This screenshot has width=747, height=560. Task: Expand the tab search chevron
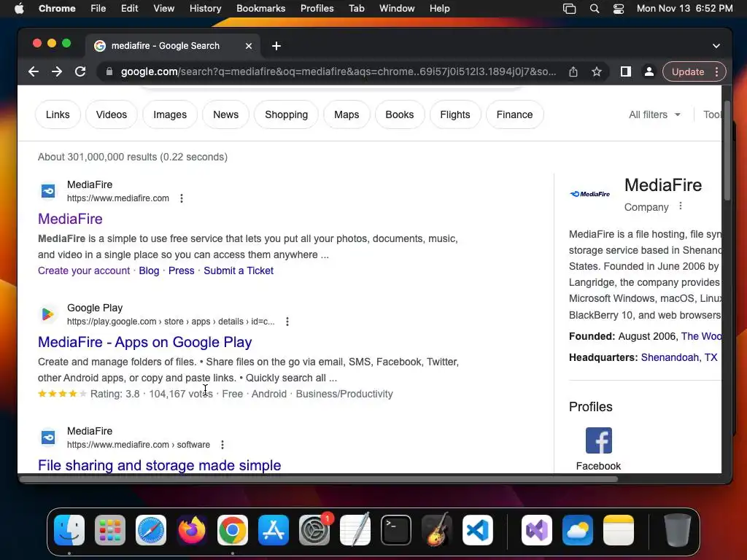[x=716, y=46]
